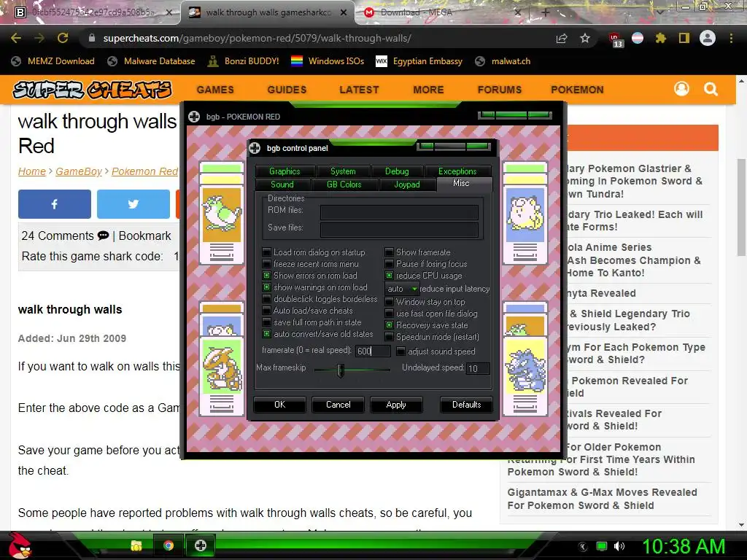Click the Save files directory field
Image resolution: width=747 pixels, height=560 pixels.
coord(399,230)
